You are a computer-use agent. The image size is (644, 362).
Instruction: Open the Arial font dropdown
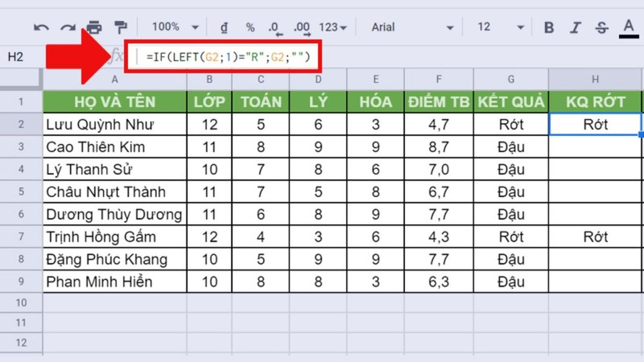pyautogui.click(x=411, y=27)
